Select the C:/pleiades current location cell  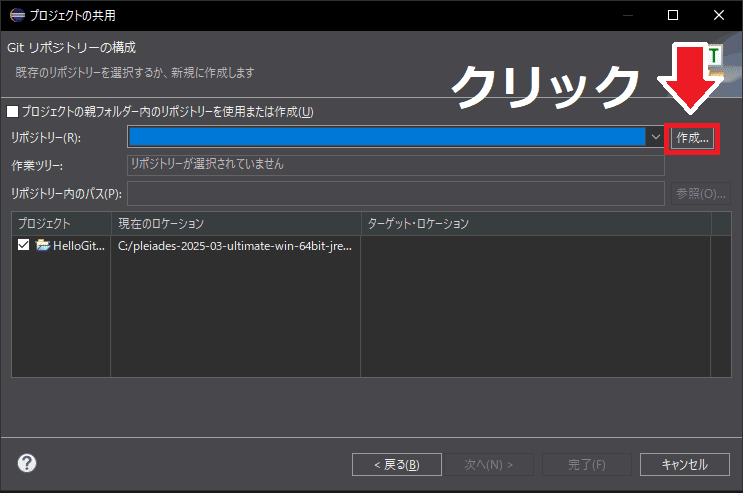pyautogui.click(x=235, y=246)
